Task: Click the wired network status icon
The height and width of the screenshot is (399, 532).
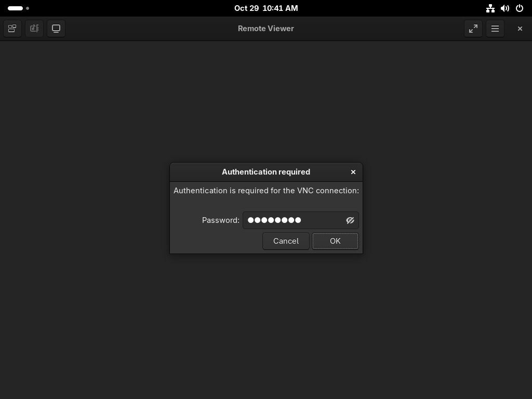Action: pos(490,8)
